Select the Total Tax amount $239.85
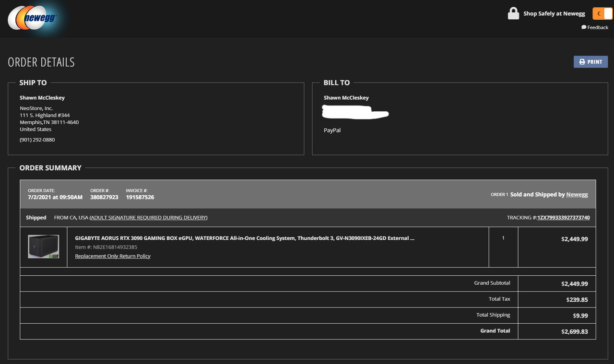Viewport: 614px width, 364px height. pos(577,300)
